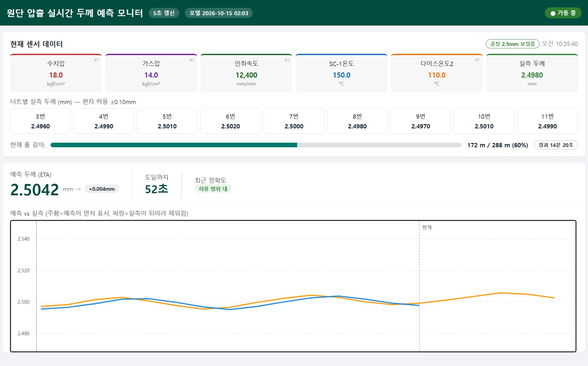Open the 가스압 sensor card
Image resolution: width=588 pixels, height=366 pixels.
[151, 73]
